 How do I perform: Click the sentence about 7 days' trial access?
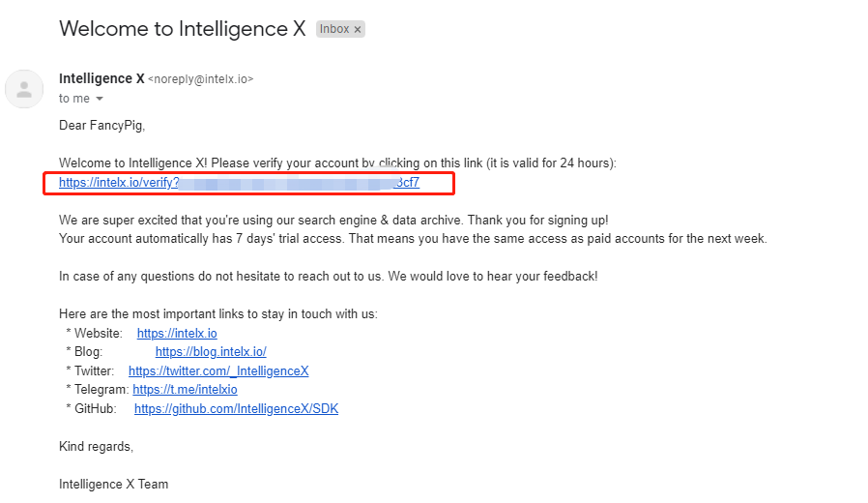tap(413, 239)
